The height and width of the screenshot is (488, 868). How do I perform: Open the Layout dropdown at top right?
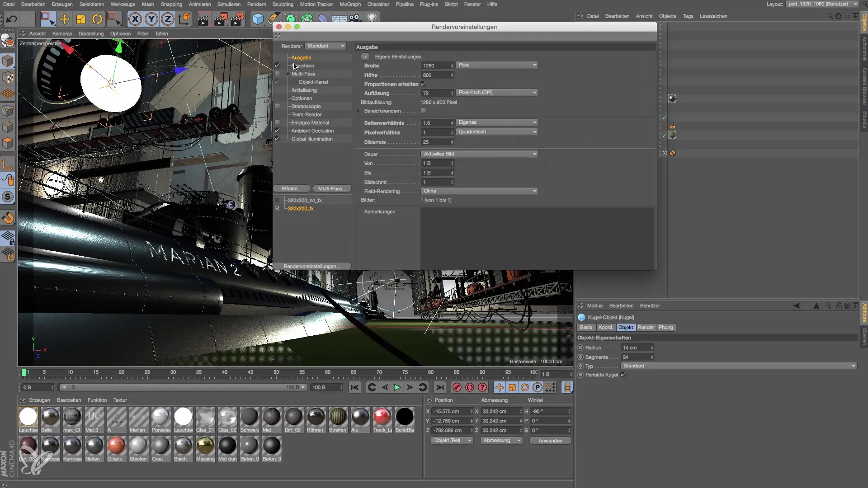tap(822, 4)
